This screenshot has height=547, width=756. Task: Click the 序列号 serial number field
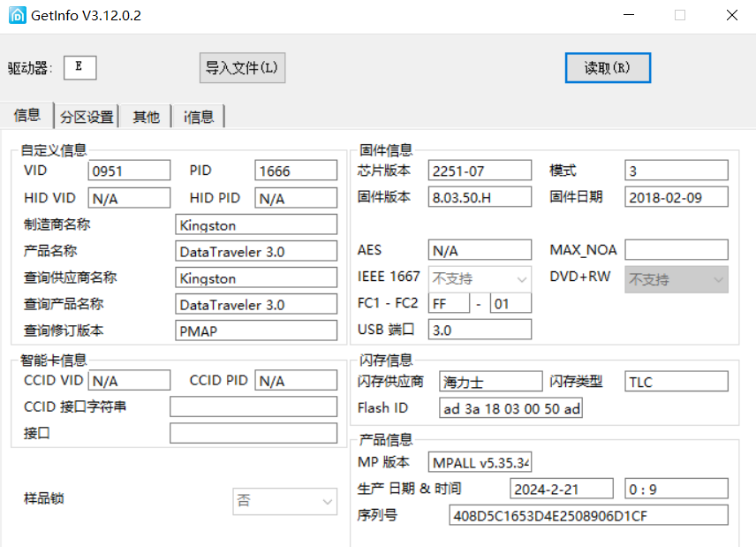point(589,516)
